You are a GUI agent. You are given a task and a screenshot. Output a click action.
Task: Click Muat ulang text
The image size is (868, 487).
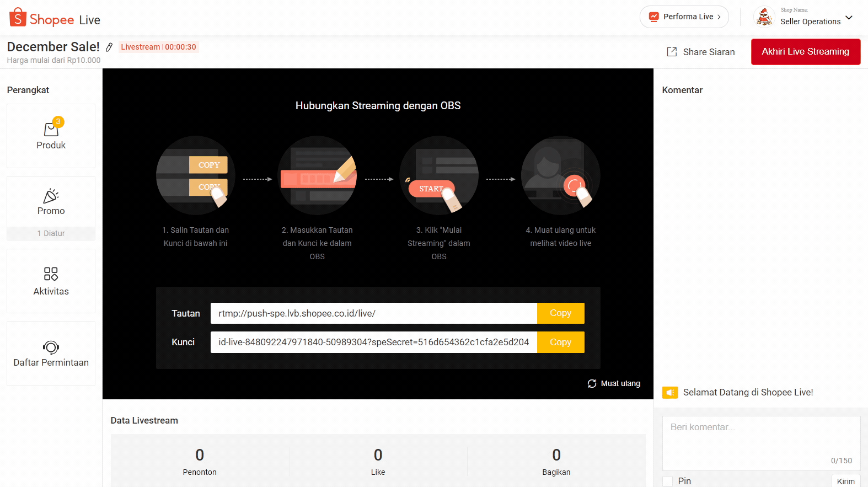click(620, 383)
